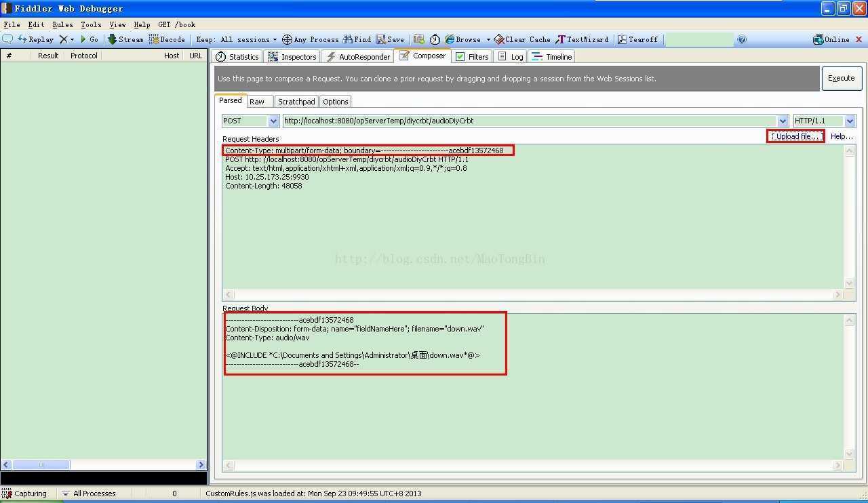Image resolution: width=868 pixels, height=503 pixels.
Task: Open the TextWizard tool
Action: coord(582,39)
